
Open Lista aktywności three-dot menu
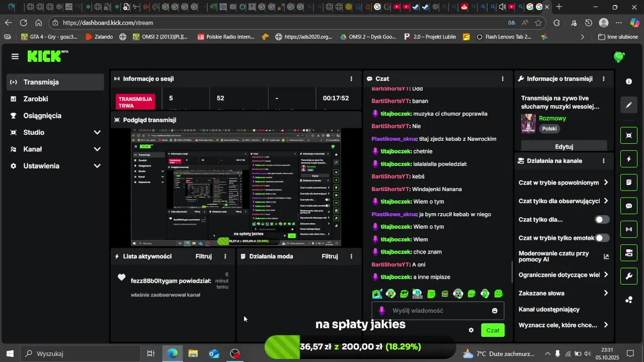point(225,256)
